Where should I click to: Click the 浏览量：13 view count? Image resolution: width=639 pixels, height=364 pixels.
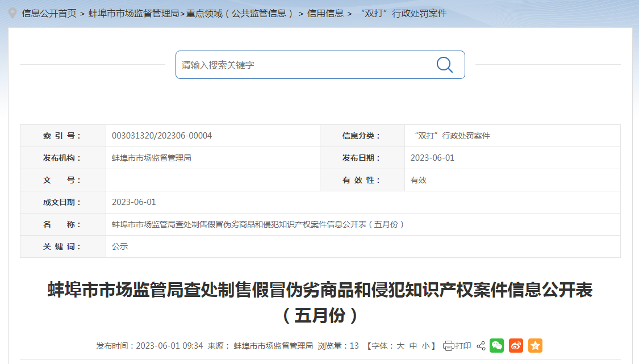(339, 346)
